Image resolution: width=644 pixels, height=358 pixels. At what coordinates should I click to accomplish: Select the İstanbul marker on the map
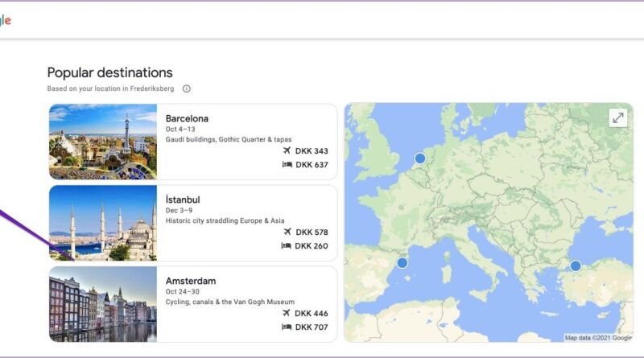pos(576,265)
